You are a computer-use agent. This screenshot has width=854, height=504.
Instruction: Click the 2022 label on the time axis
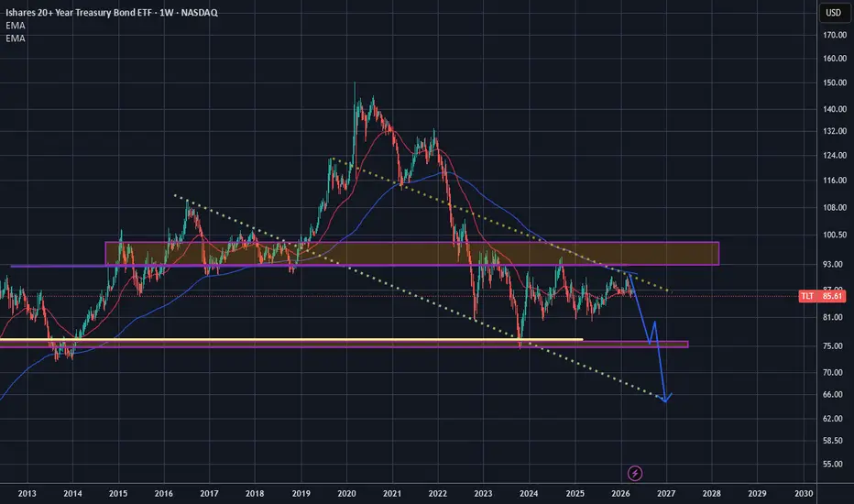coord(438,494)
